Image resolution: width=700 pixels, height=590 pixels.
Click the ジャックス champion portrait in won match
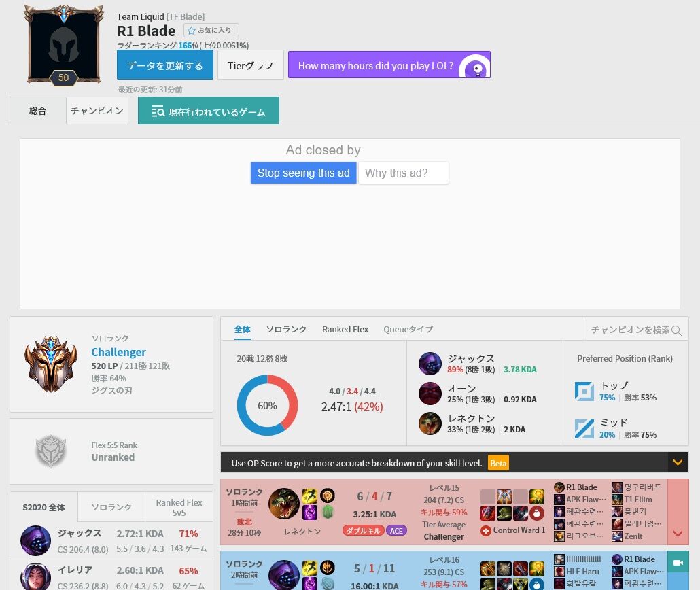pos(284,575)
